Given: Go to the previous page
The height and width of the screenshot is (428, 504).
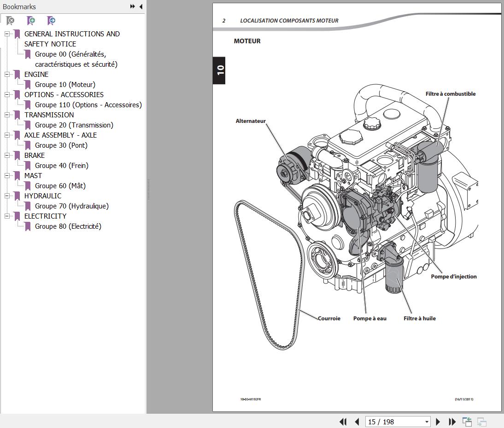Looking at the screenshot, I should click(x=357, y=422).
